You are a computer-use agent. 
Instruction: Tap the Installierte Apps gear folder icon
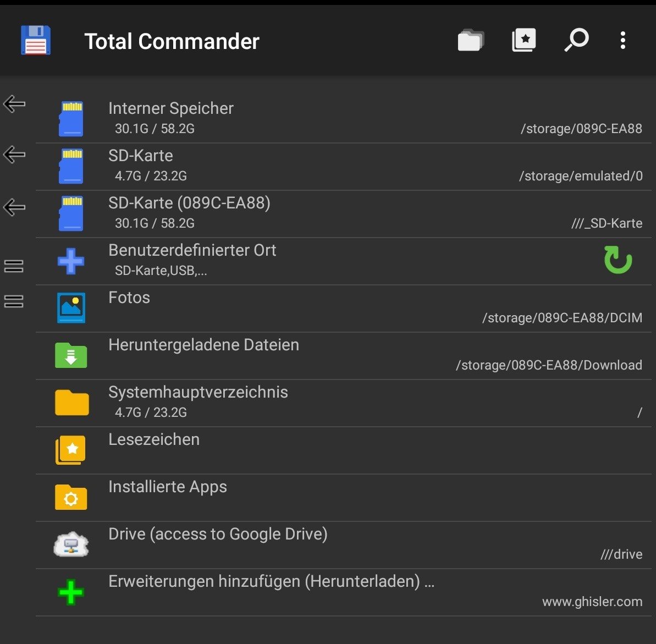pos(71,497)
